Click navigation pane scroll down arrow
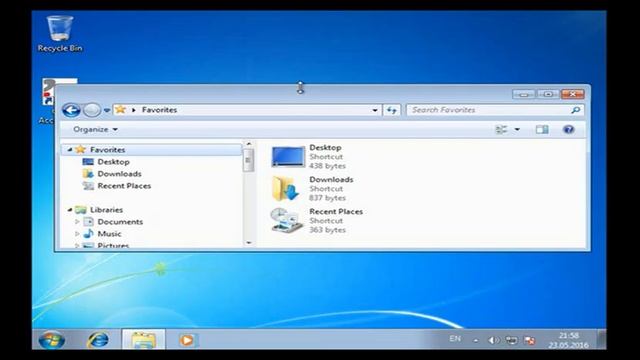 pyautogui.click(x=249, y=243)
